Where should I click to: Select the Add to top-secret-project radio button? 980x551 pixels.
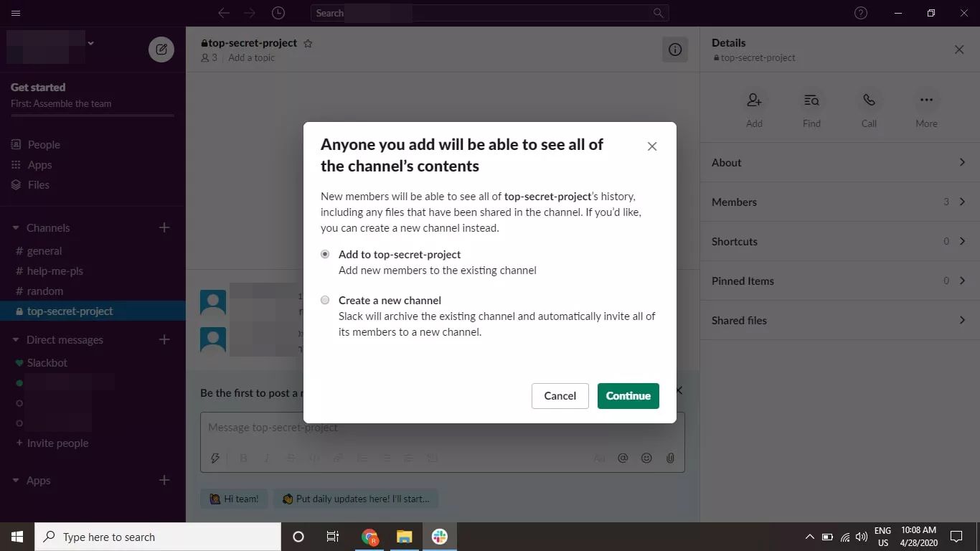pos(325,254)
